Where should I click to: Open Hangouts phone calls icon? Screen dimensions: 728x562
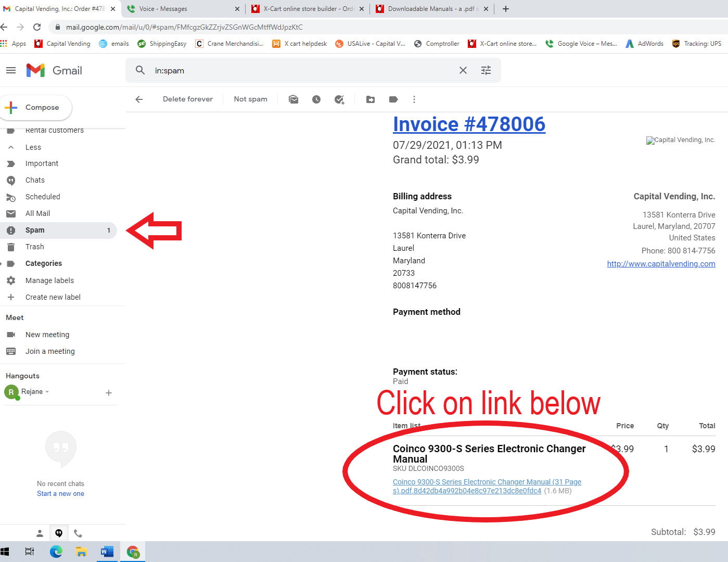coord(78,533)
